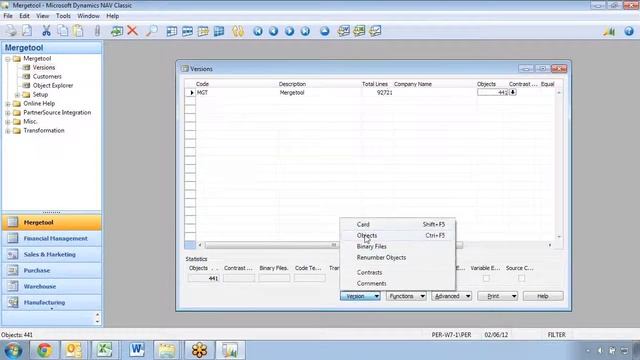Screen dimensions: 640x360
Task: Tick the Variable E... checkbox
Action: (486, 278)
